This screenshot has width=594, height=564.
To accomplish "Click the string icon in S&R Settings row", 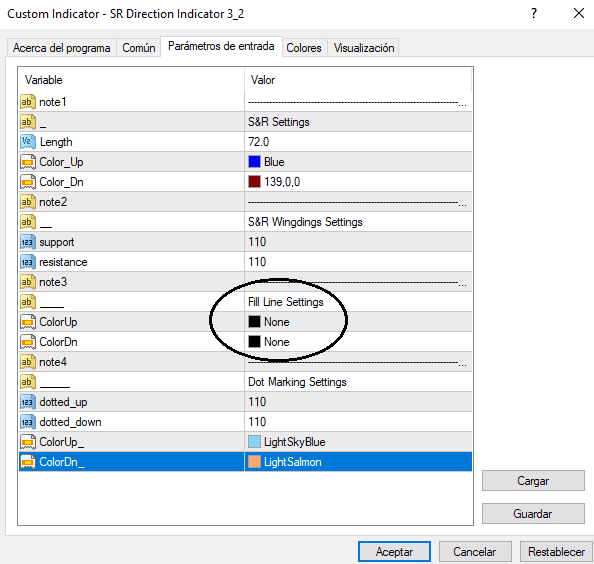I will click(x=28, y=122).
